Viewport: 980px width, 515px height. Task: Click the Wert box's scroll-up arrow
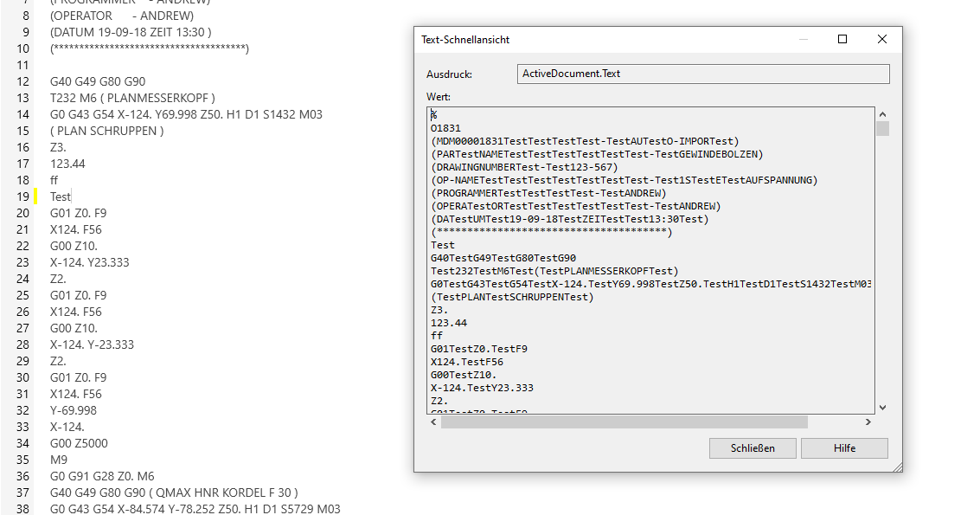tap(882, 114)
